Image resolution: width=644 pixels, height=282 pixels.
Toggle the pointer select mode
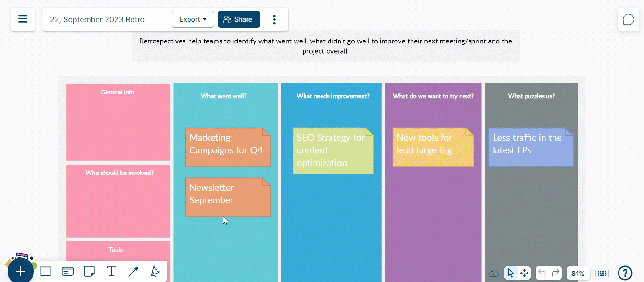click(x=511, y=273)
